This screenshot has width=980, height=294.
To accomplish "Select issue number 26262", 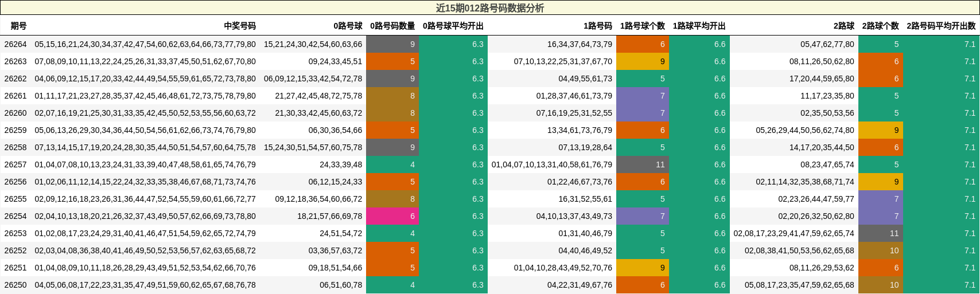I will click(x=15, y=79).
